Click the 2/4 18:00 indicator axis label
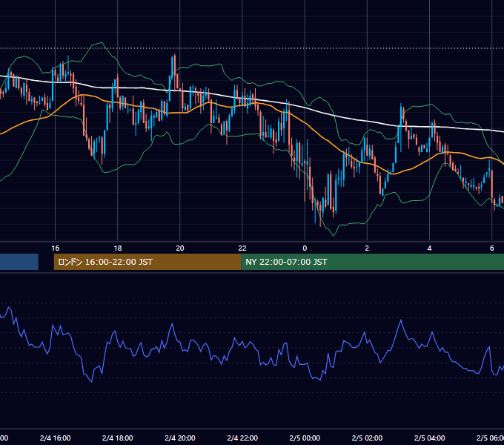Screen dimensions: 504x445 coord(118,438)
